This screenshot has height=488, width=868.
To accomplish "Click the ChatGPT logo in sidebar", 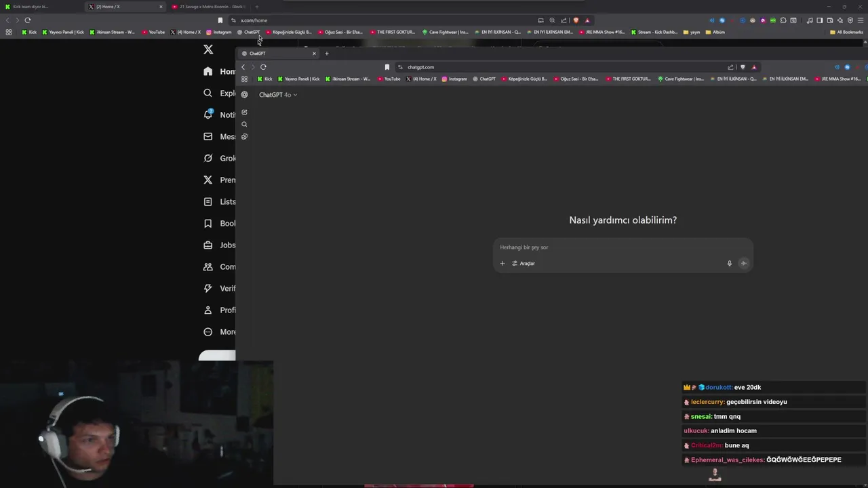I will pyautogui.click(x=244, y=94).
